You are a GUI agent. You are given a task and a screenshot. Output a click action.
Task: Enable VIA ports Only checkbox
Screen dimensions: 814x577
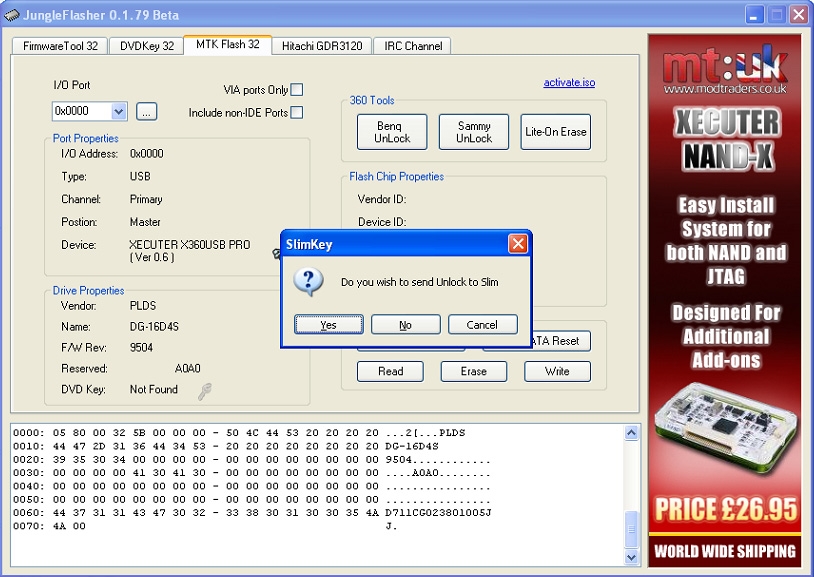coord(297,89)
